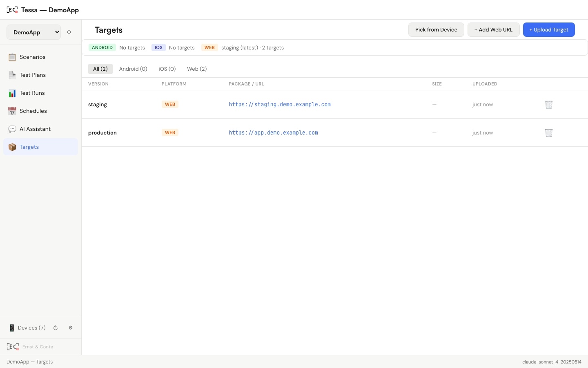The width and height of the screenshot is (588, 368).
Task: Click WEB platform tag in production row
Action: [x=170, y=132]
